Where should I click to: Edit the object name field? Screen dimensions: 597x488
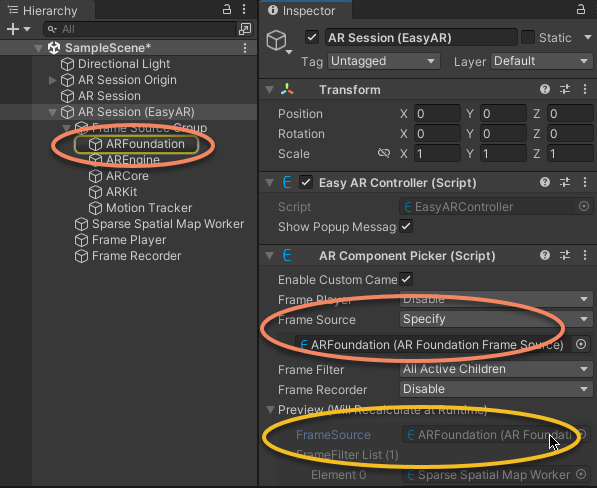421,37
